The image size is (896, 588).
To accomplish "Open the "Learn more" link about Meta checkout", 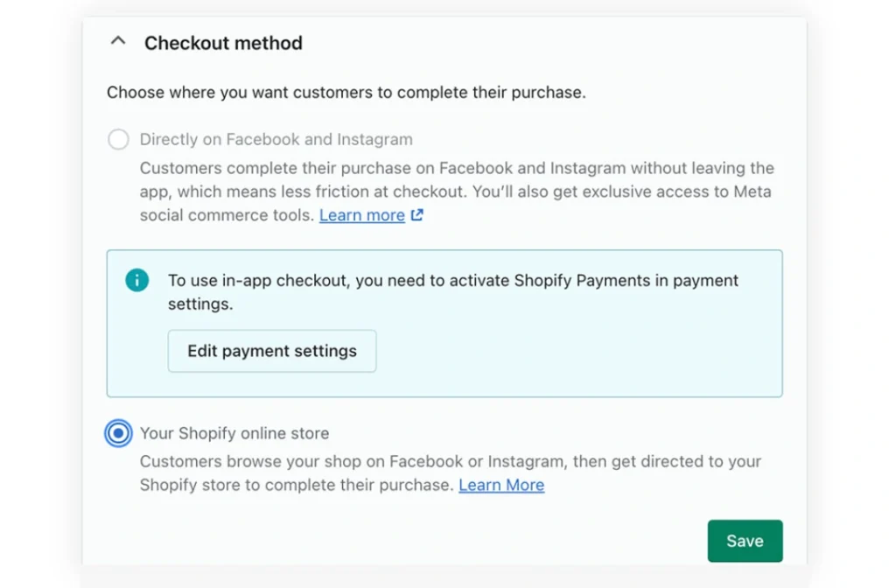I will 361,214.
